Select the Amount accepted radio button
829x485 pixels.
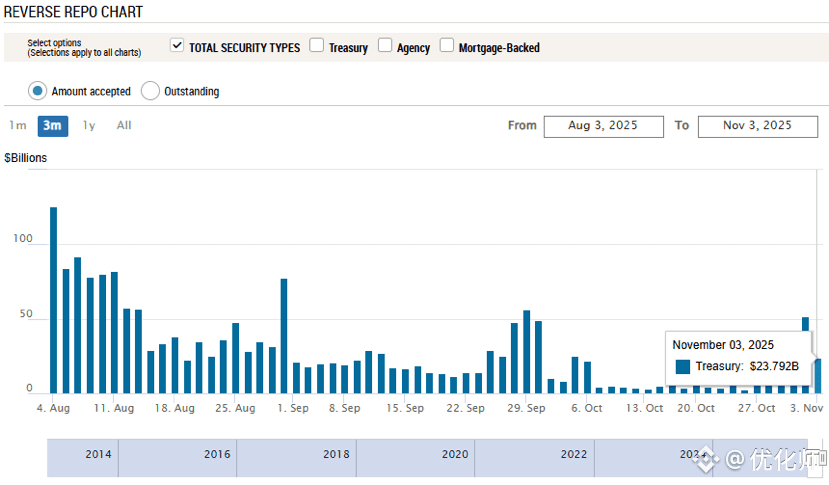coord(38,91)
